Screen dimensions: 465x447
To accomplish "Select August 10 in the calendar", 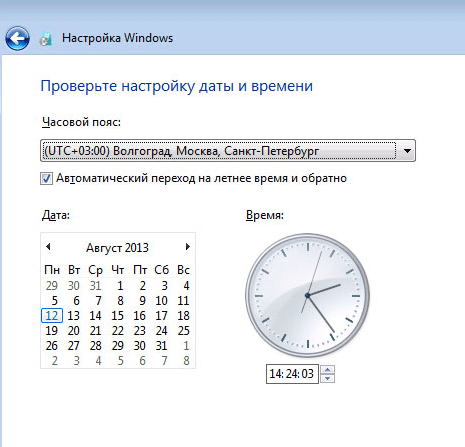I will pos(161,301).
